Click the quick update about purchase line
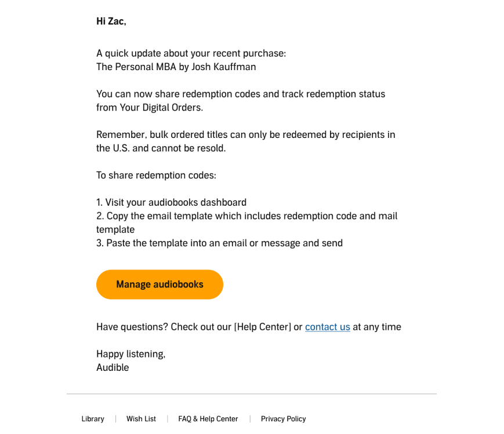This screenshot has height=434, width=504. pyautogui.click(x=191, y=53)
